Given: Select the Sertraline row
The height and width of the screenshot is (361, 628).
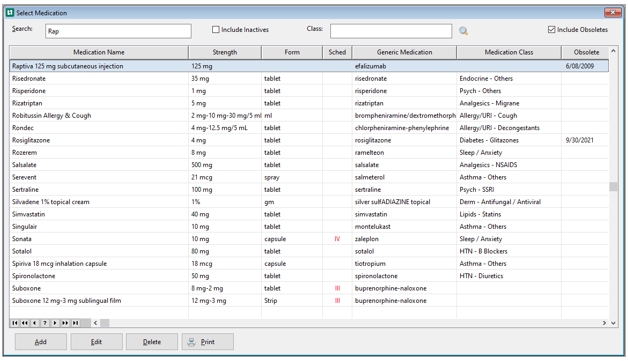Looking at the screenshot, I should click(309, 190).
